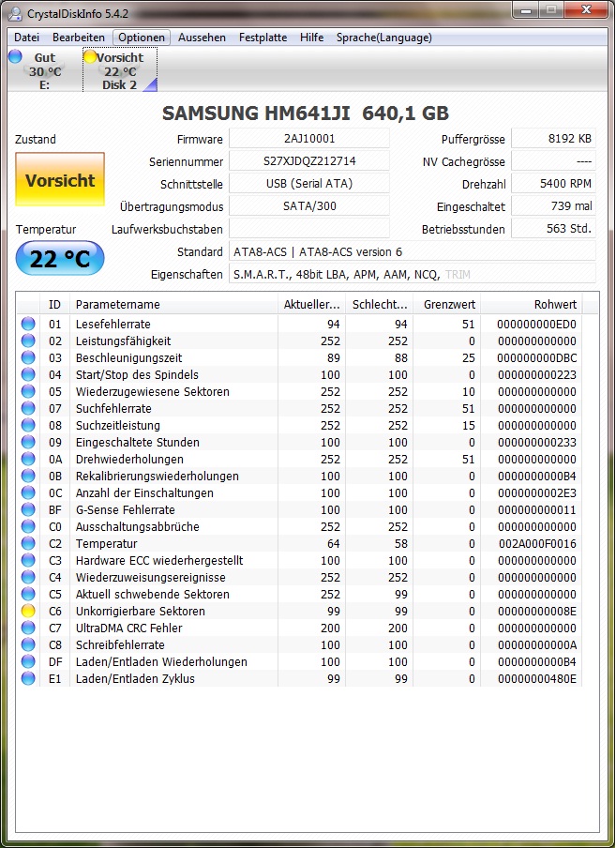Image resolution: width=616 pixels, height=848 pixels.
Task: Click the Seriennummer field S27XJDQZ212714
Action: pos(309,161)
